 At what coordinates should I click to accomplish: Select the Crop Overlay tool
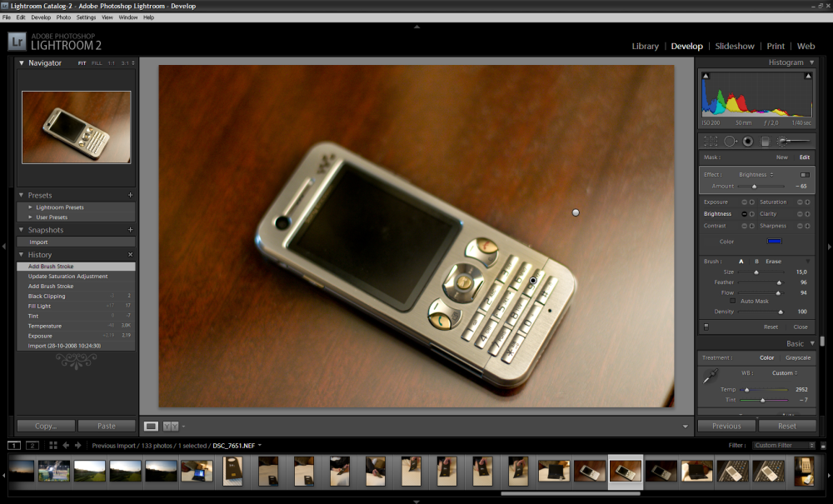[x=711, y=142]
